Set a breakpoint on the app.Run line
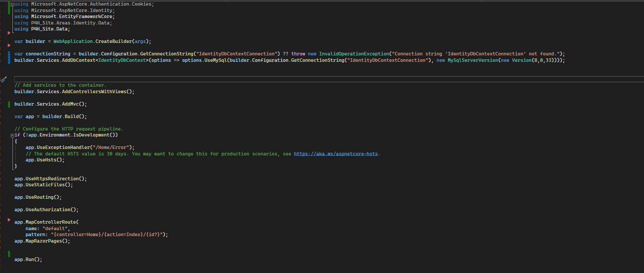The image size is (644, 273). (x=4, y=259)
